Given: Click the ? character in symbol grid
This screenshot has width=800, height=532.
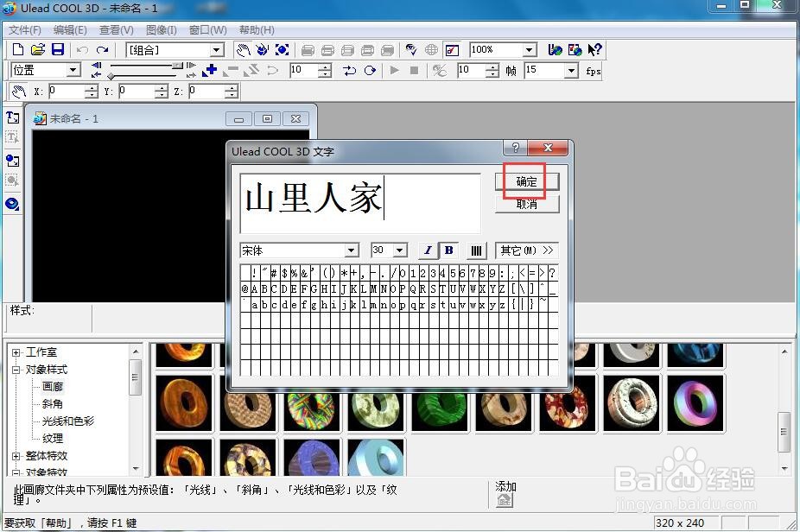Looking at the screenshot, I should (x=552, y=273).
